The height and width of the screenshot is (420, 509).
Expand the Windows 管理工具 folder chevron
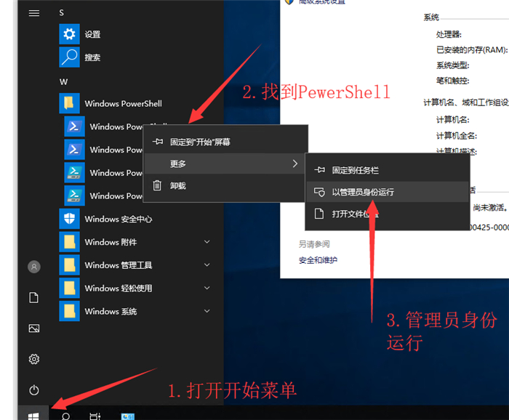coord(207,264)
